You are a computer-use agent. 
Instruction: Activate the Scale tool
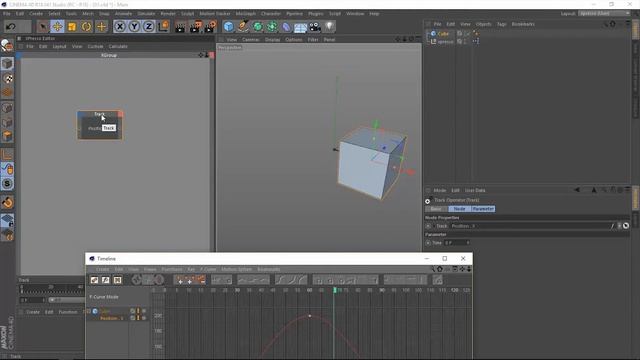(x=72, y=27)
